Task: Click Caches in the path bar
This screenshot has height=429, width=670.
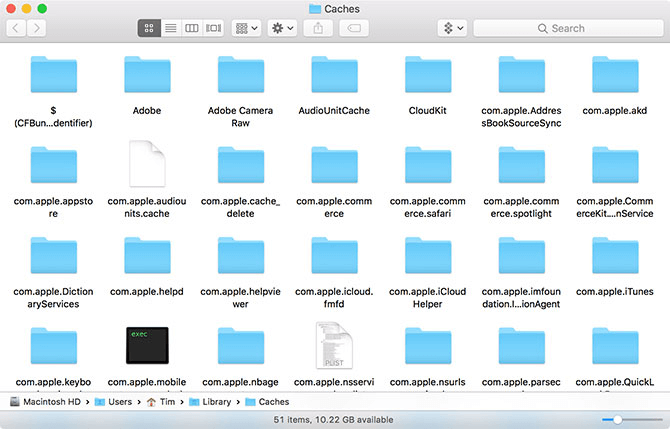Action: click(267, 402)
